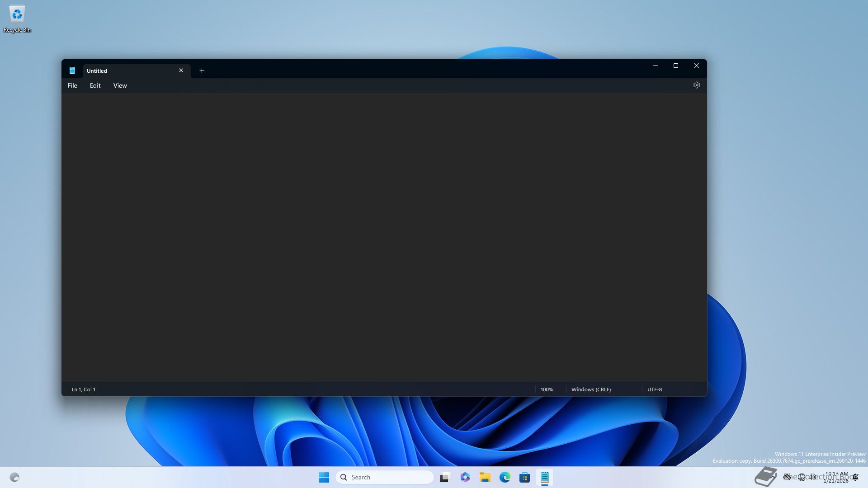Open the Windows Start menu
868x488 pixels.
tap(324, 477)
